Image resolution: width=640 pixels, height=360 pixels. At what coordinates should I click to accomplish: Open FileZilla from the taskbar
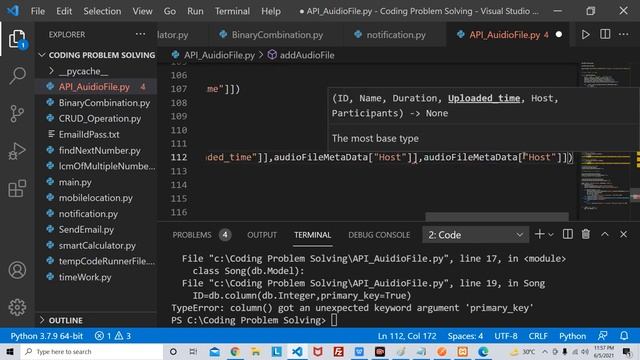338,351
